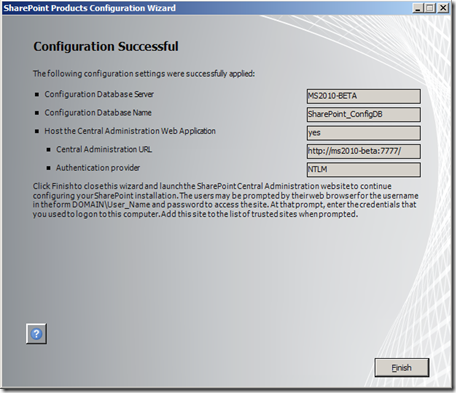Click 'Authentication provider' label
Screen dimensions: 456x393
point(98,168)
